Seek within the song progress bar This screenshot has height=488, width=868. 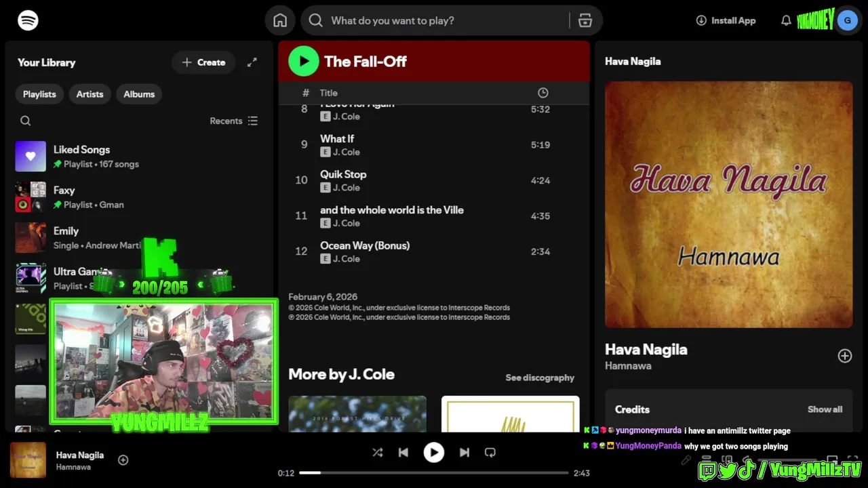[x=434, y=473]
